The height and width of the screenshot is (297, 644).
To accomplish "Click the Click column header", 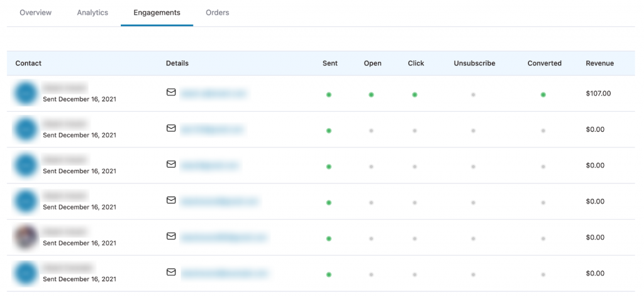I will click(416, 63).
